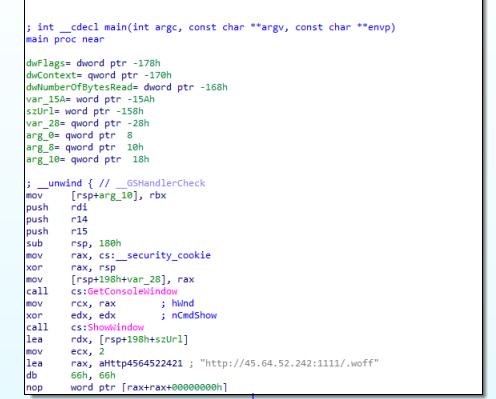
Task: Click the 'db 66h, 66h' line
Action: pyautogui.click(x=71, y=375)
